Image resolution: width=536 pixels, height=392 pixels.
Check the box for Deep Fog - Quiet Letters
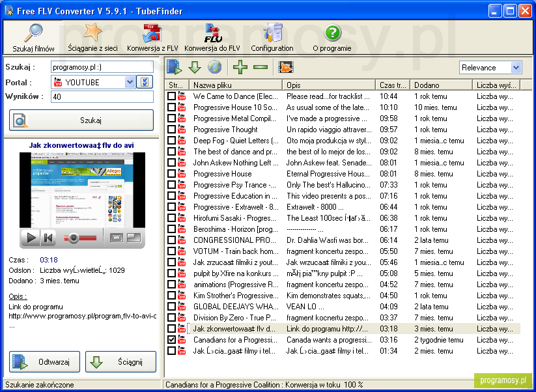[171, 141]
